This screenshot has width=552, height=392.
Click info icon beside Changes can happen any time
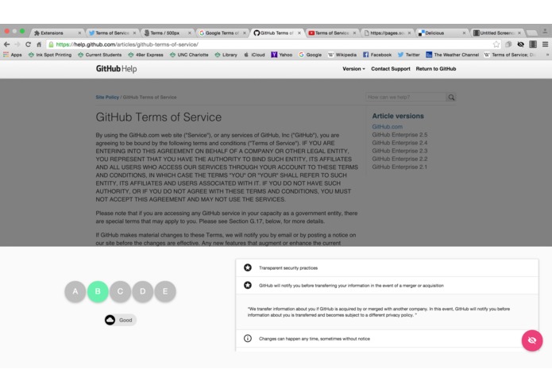pyautogui.click(x=248, y=338)
